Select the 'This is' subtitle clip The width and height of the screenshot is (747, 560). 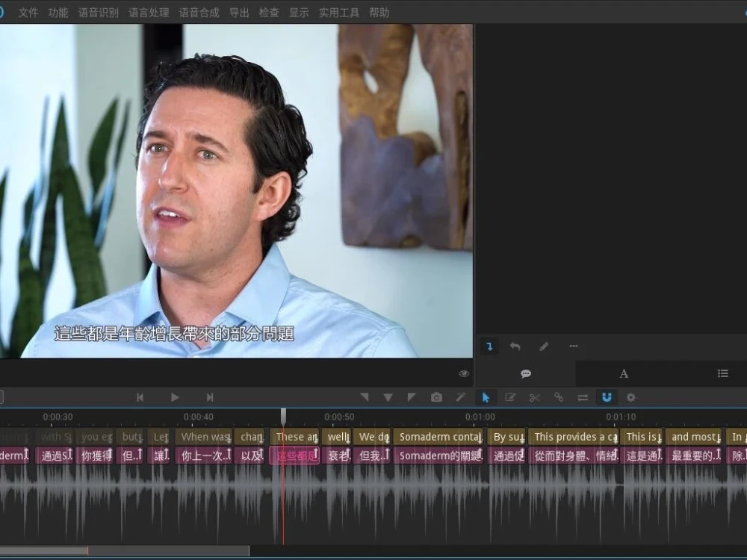pyautogui.click(x=642, y=437)
